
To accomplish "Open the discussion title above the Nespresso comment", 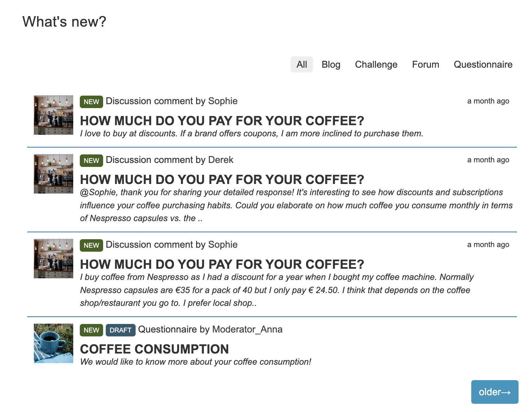I will coord(222,264).
